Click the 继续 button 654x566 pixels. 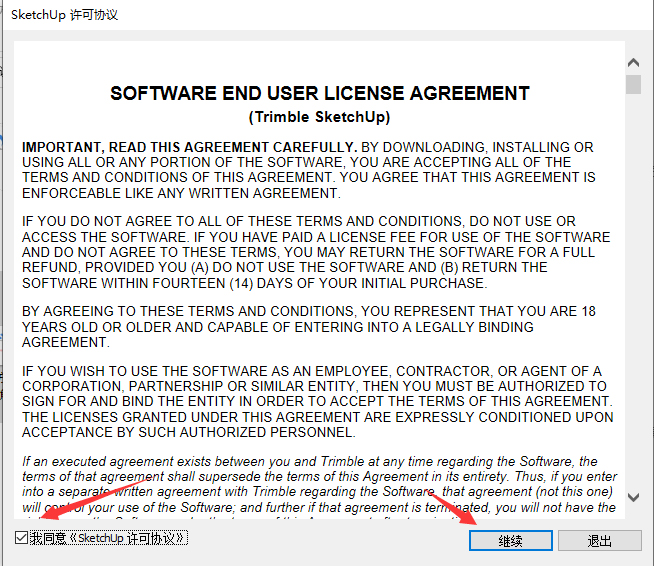click(x=511, y=541)
